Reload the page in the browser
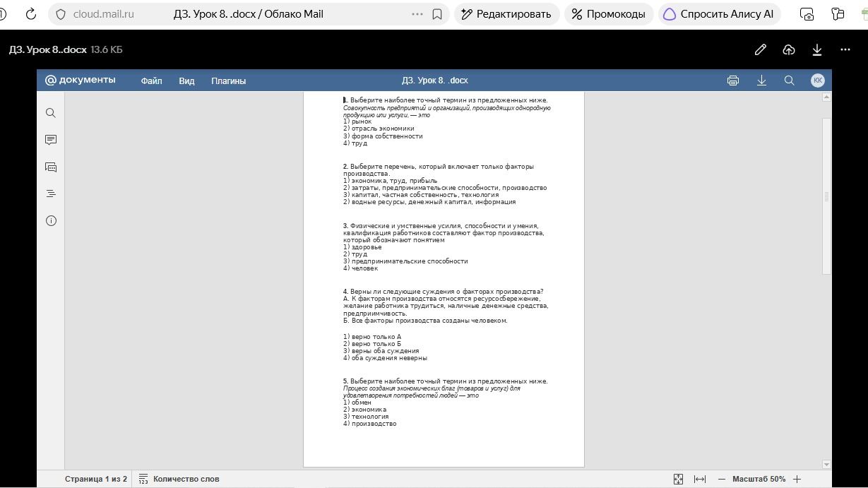 [x=30, y=14]
